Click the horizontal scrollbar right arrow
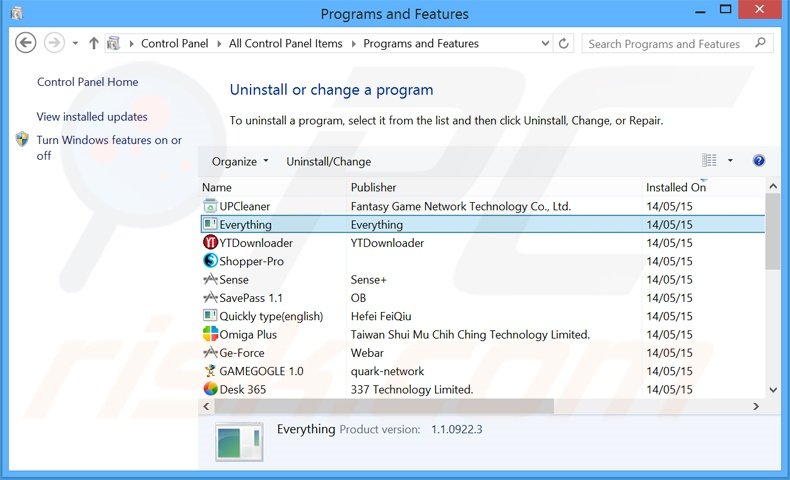Screen dimensions: 790x480 pos(756,406)
